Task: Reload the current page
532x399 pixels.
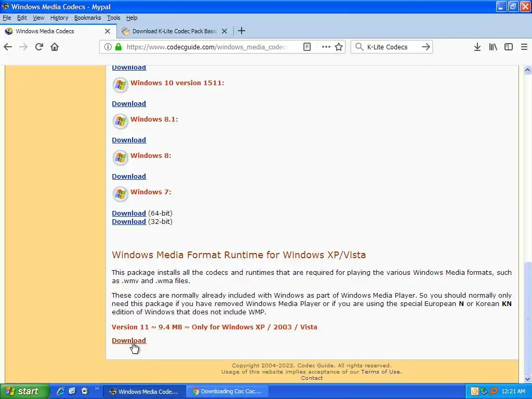Action: click(x=39, y=47)
